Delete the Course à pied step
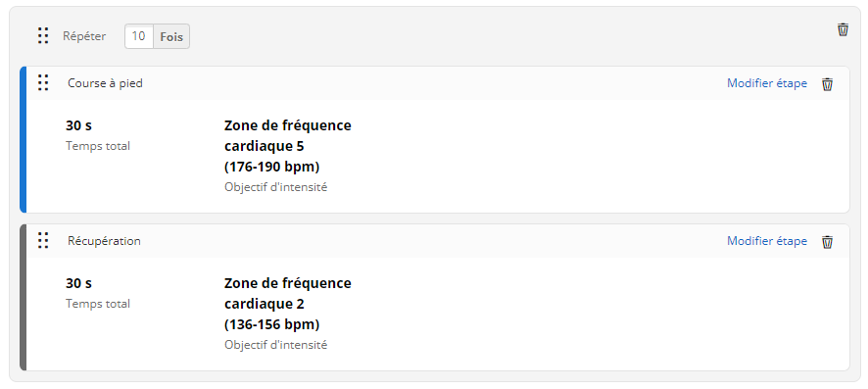Viewport: 868px width, 389px height. (827, 84)
